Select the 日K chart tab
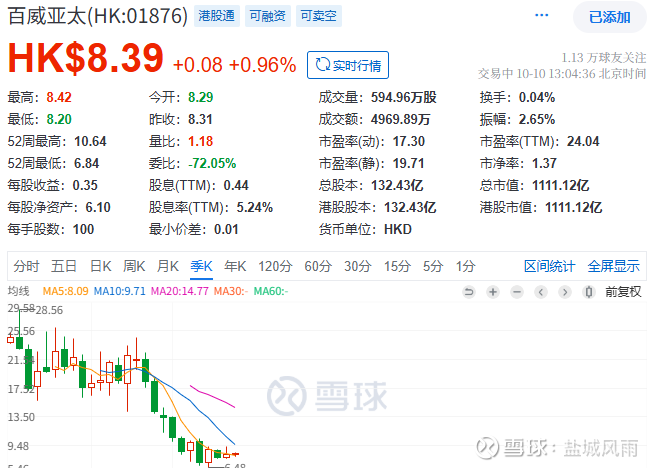Viewport: 658px width, 468px height. (101, 266)
